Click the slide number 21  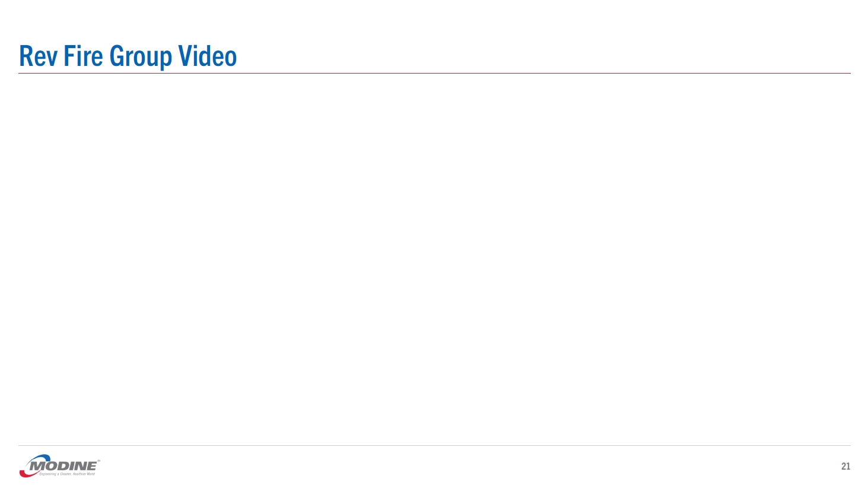point(845,467)
